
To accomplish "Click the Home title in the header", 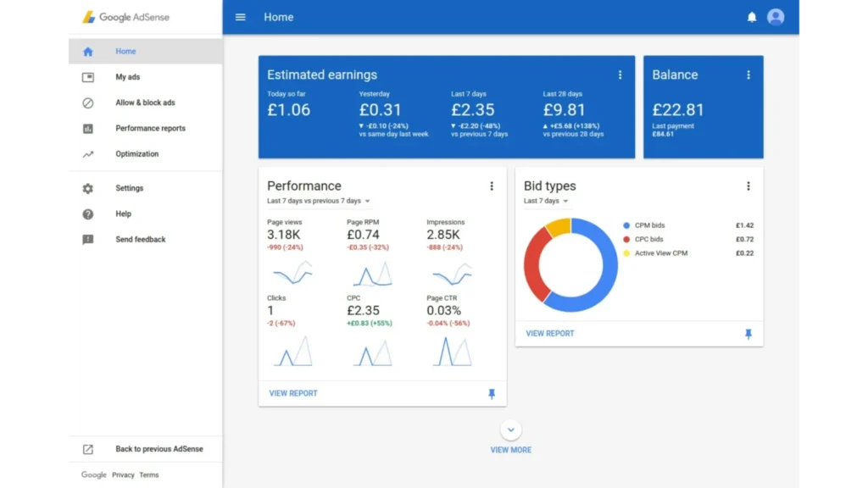I will coord(278,17).
